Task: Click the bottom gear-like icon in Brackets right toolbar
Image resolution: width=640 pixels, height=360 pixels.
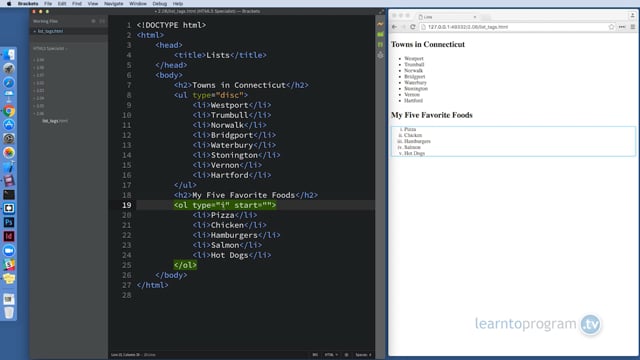Action: 380,55
